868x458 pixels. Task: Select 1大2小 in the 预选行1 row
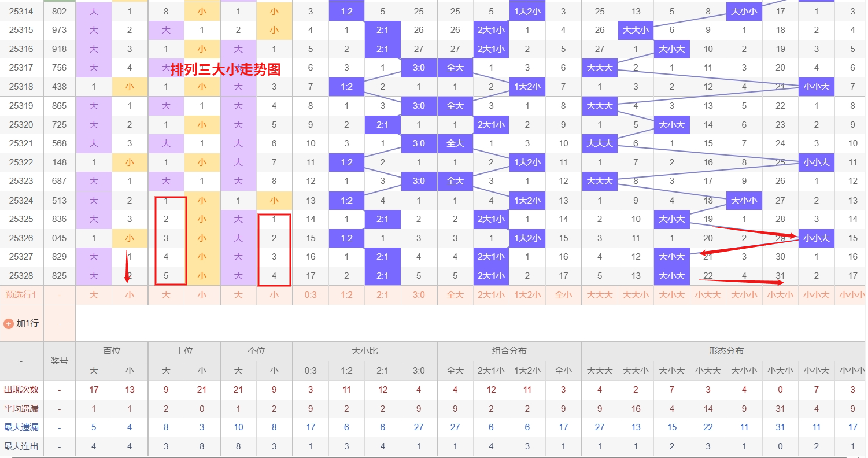coord(527,295)
